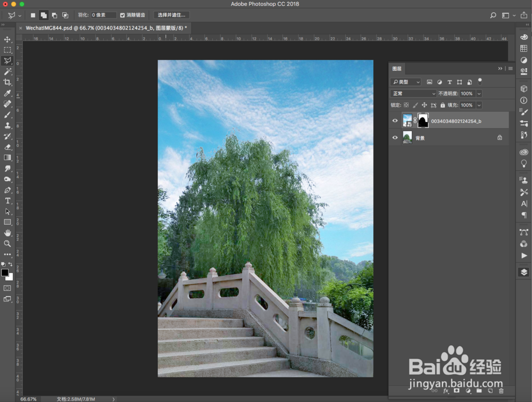This screenshot has height=402, width=532.
Task: Activate the Eyedropper tool
Action: point(7,93)
